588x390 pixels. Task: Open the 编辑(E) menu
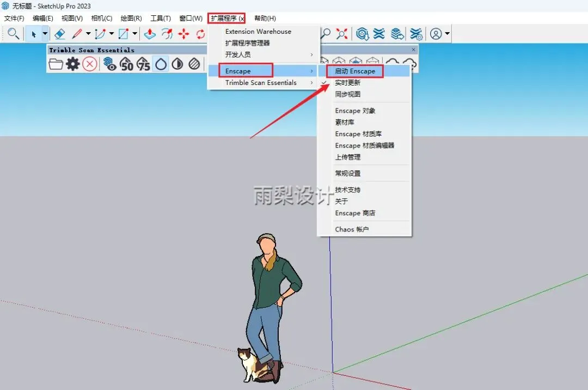tap(43, 19)
